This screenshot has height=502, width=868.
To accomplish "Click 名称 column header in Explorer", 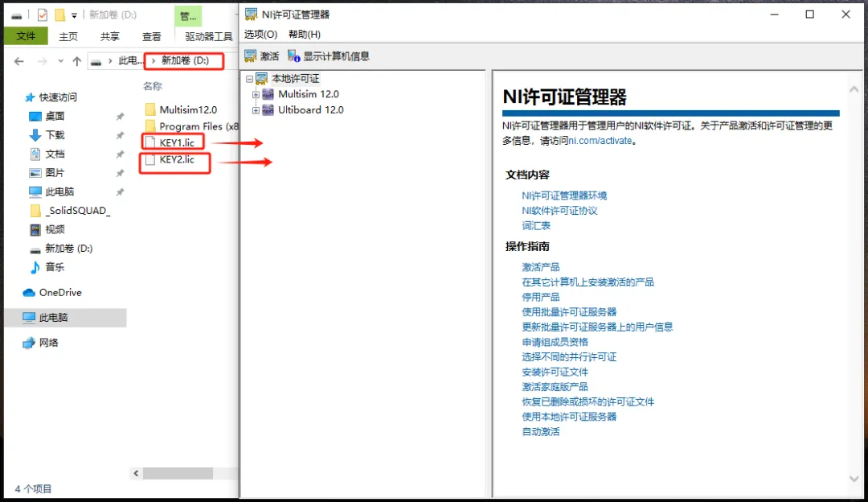I will click(152, 86).
